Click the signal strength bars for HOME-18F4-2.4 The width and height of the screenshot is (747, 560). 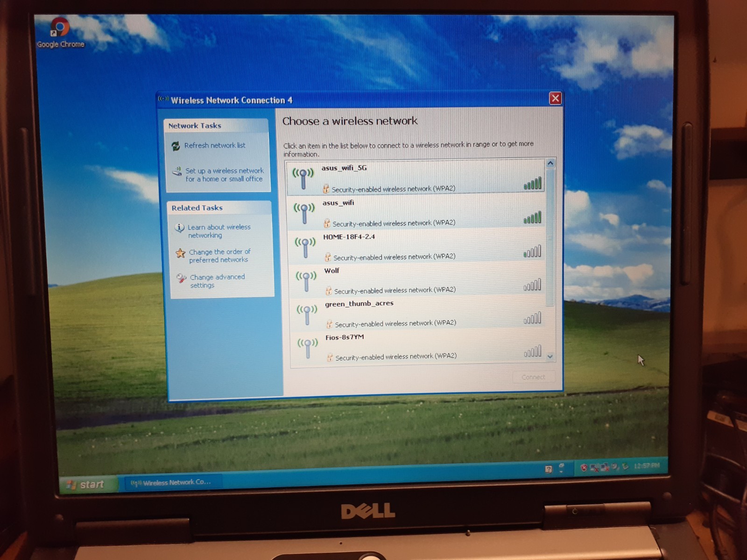coord(533,252)
